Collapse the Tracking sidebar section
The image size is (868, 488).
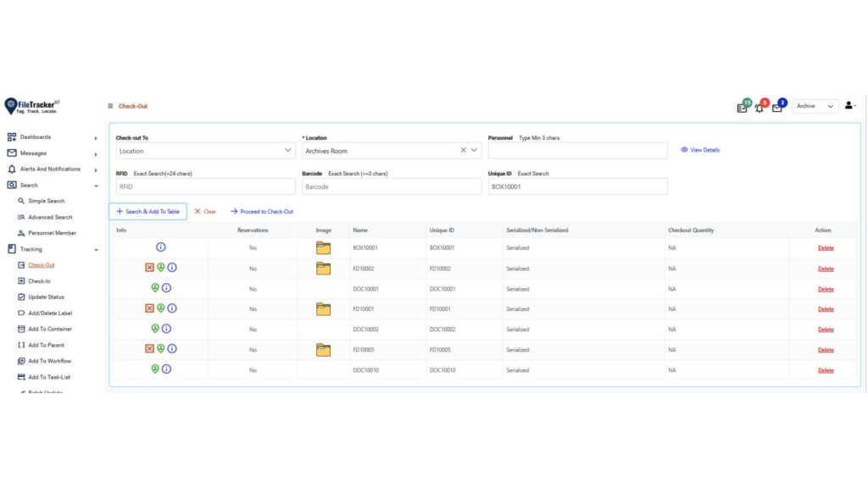pyautogui.click(x=34, y=249)
